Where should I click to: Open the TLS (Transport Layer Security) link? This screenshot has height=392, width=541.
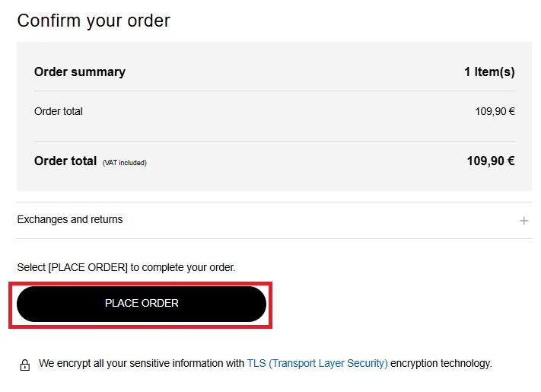317,364
